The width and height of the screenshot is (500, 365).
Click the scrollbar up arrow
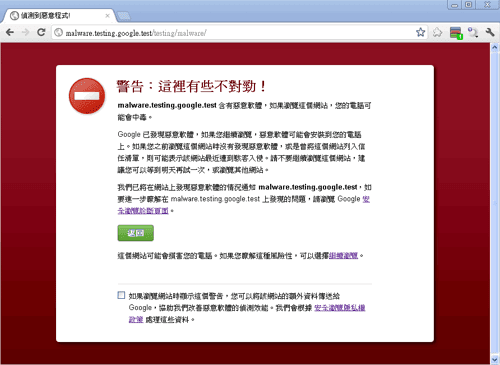click(x=495, y=48)
